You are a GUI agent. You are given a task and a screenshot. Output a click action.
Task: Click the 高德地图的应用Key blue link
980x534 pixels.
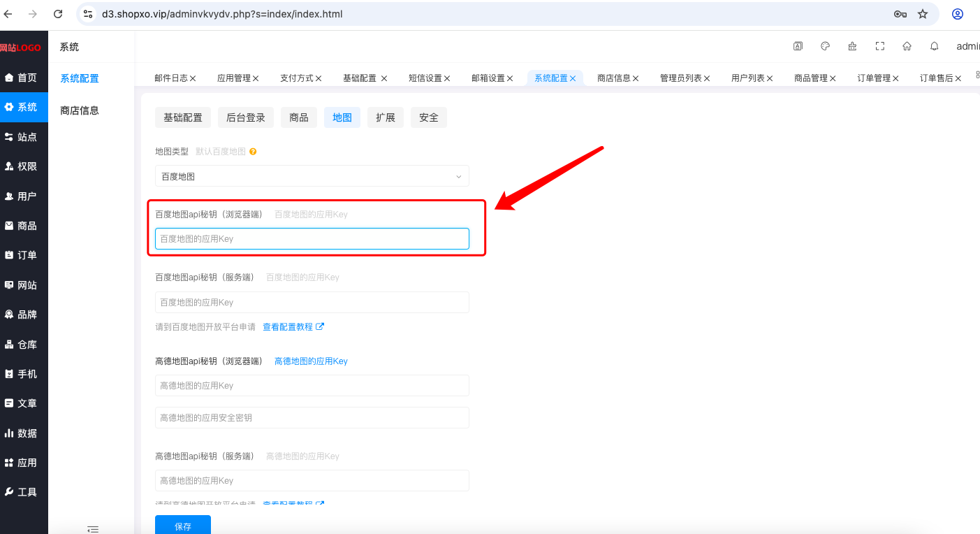pyautogui.click(x=311, y=361)
